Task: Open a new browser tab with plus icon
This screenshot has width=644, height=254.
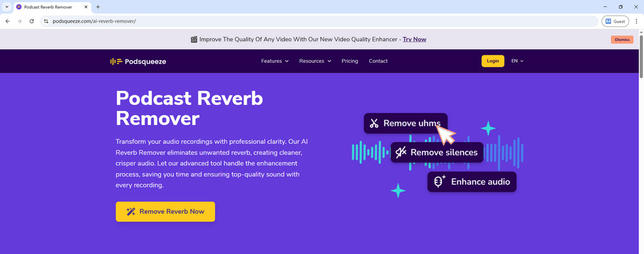Action: pos(97,6)
